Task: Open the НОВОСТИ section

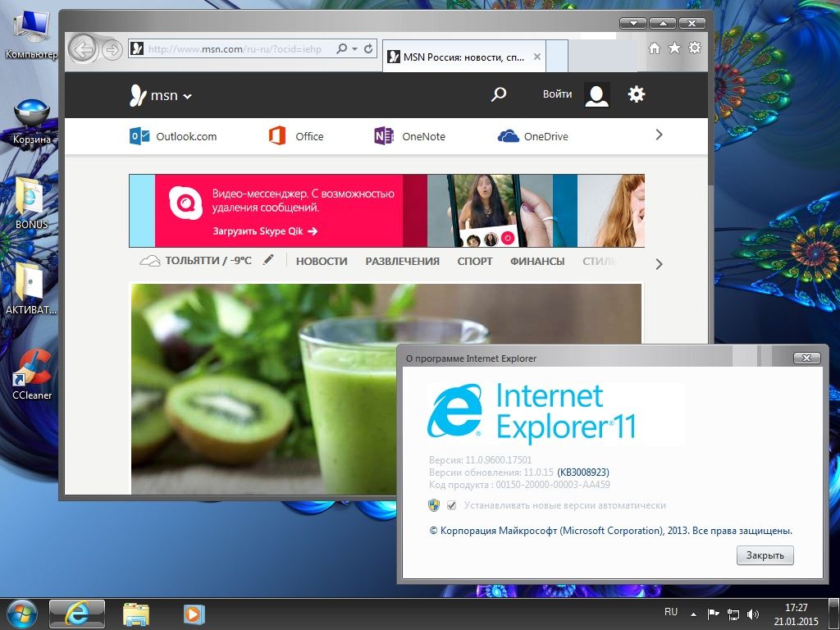Action: (x=322, y=262)
